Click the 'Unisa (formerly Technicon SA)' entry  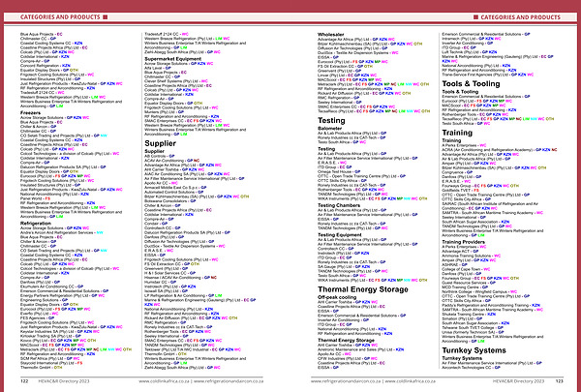(472, 332)
